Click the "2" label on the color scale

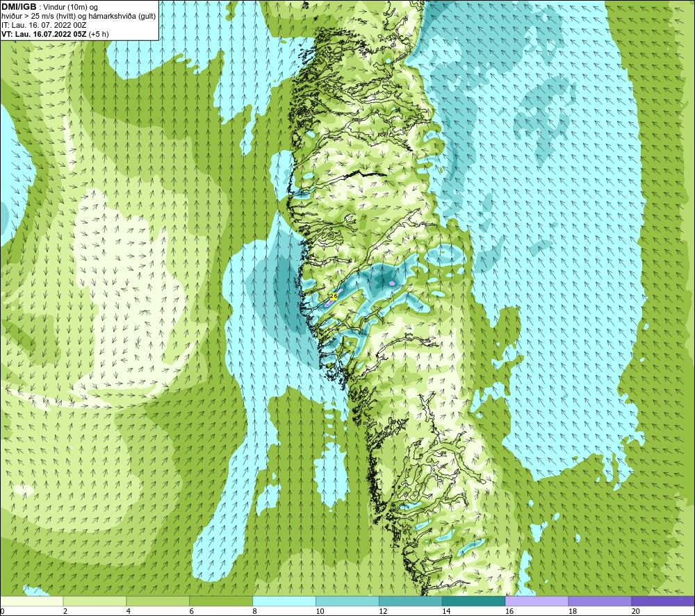65,611
